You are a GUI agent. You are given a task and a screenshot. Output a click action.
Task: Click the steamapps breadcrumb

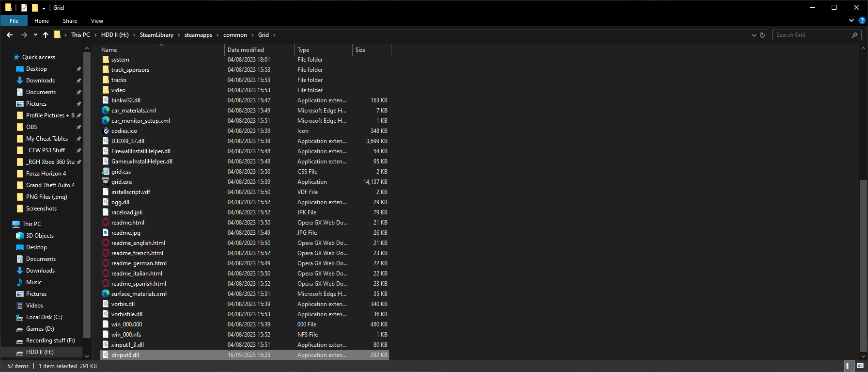point(198,35)
